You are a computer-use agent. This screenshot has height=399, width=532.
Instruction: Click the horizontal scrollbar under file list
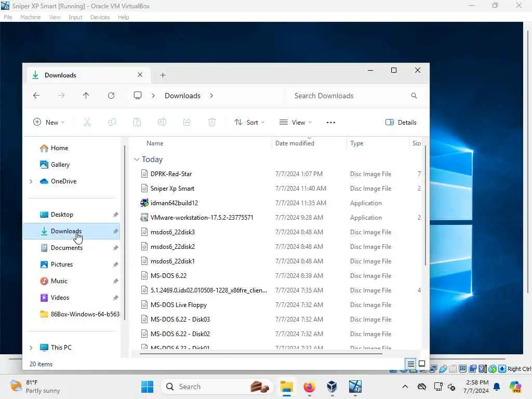[261, 354]
